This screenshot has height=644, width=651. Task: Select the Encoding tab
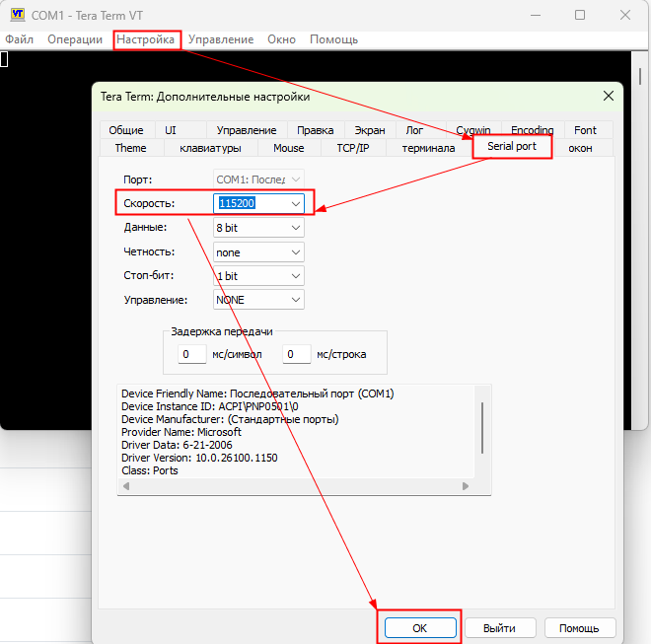tap(532, 130)
